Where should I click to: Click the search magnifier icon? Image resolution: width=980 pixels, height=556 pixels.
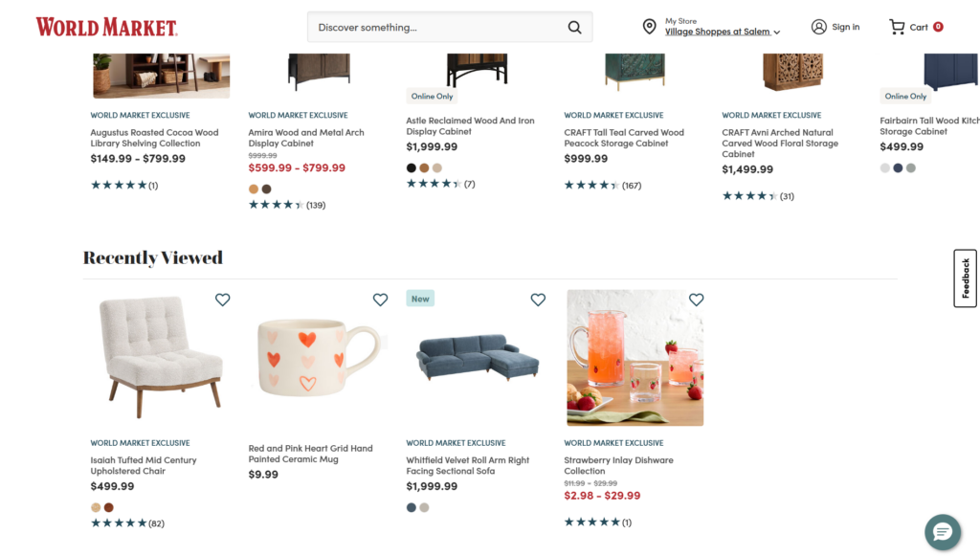pyautogui.click(x=574, y=28)
